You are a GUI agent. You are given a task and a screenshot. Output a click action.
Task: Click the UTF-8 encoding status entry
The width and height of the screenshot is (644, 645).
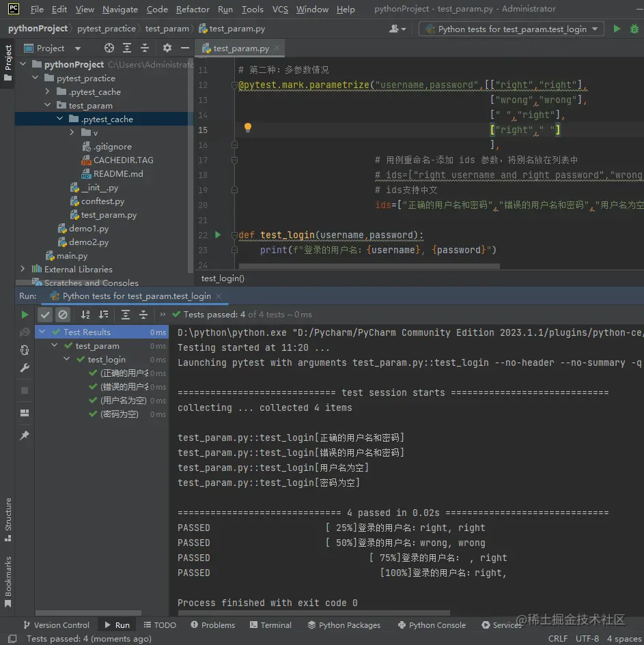tap(587, 638)
